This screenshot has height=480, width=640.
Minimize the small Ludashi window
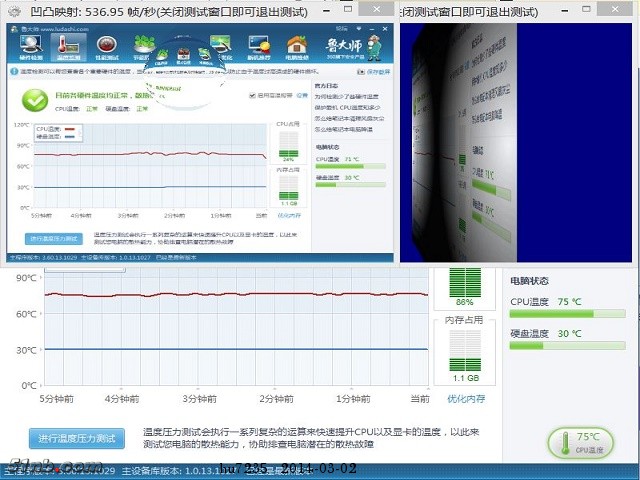[x=372, y=29]
